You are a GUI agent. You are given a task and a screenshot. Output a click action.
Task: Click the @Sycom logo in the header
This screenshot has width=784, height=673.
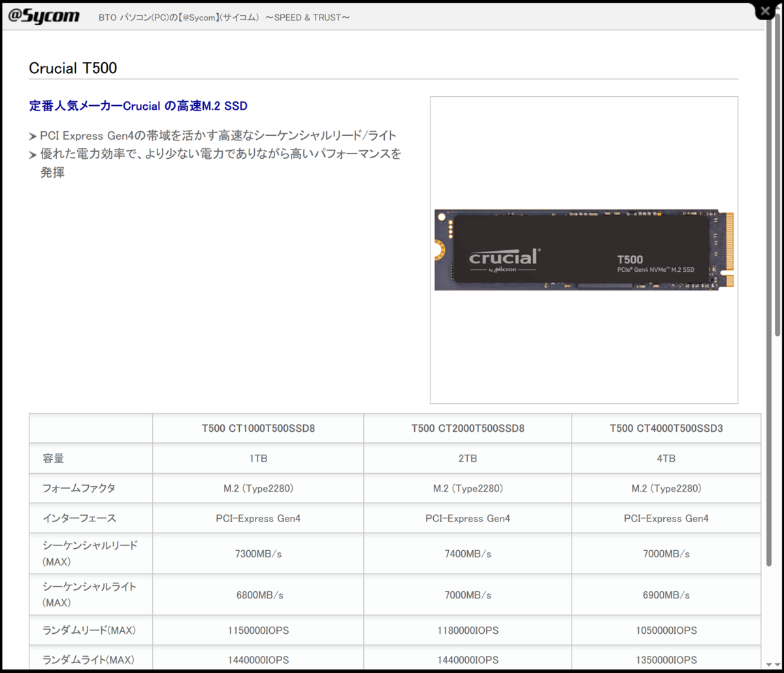coord(43,16)
